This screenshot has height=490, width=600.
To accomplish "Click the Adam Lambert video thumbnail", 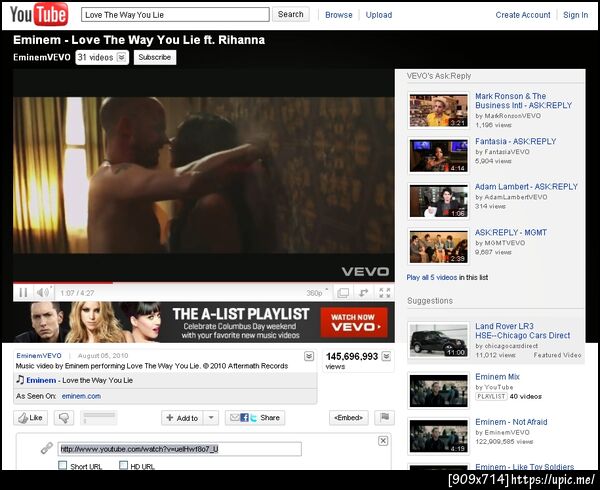I will pyautogui.click(x=439, y=201).
